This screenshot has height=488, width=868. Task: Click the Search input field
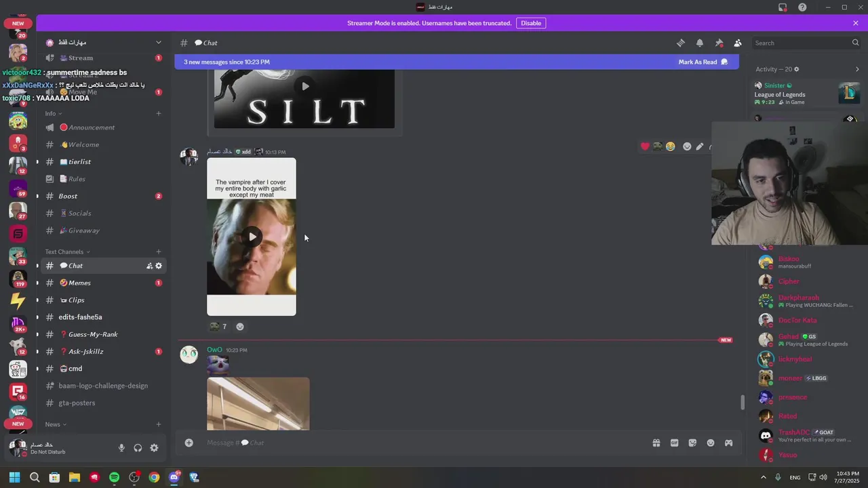(806, 43)
